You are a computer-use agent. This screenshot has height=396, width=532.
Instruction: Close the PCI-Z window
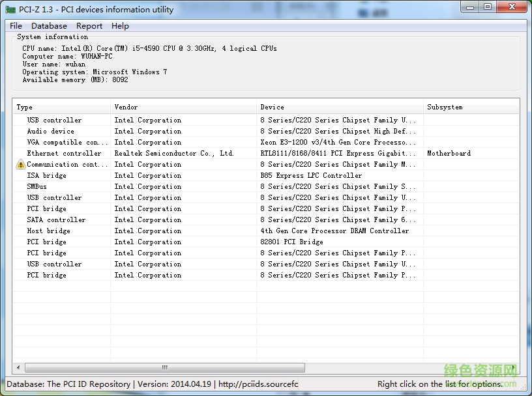512,7
